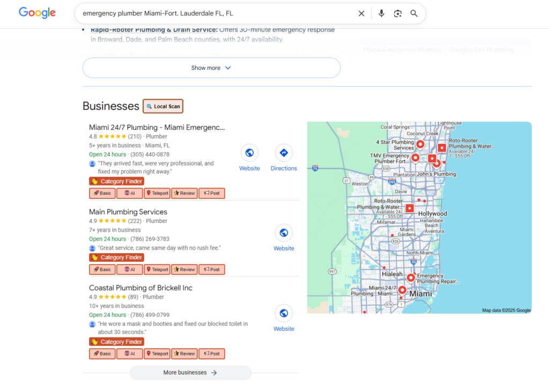
Task: Run a Local Scan
Action: click(x=162, y=106)
